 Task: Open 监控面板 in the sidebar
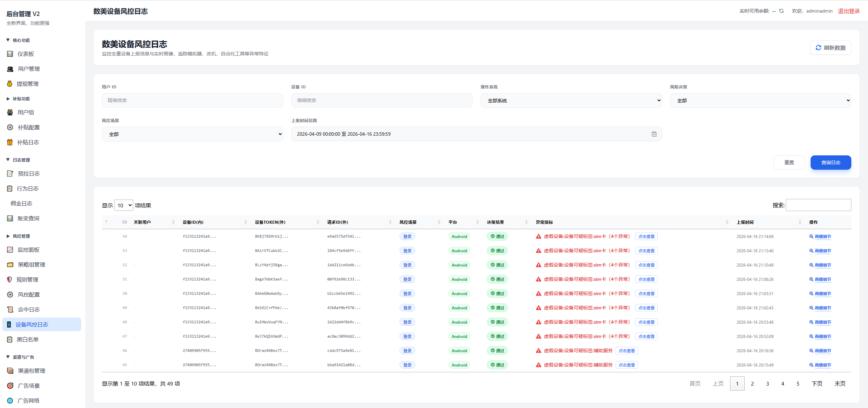click(x=29, y=250)
